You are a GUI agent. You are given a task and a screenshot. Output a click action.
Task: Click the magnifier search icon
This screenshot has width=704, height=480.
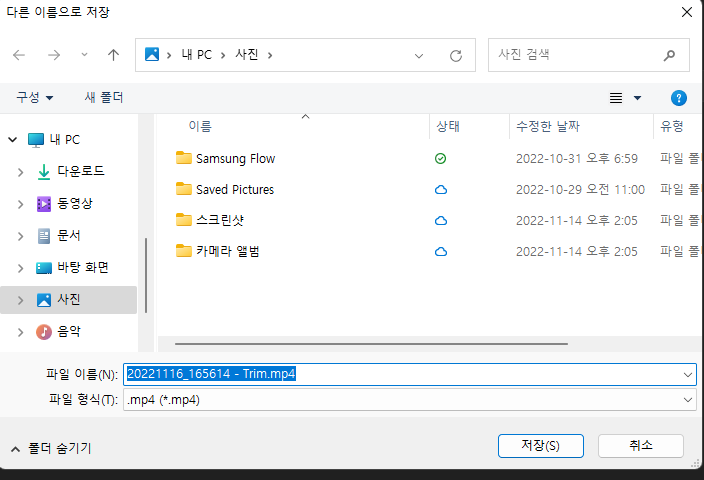pyautogui.click(x=669, y=55)
